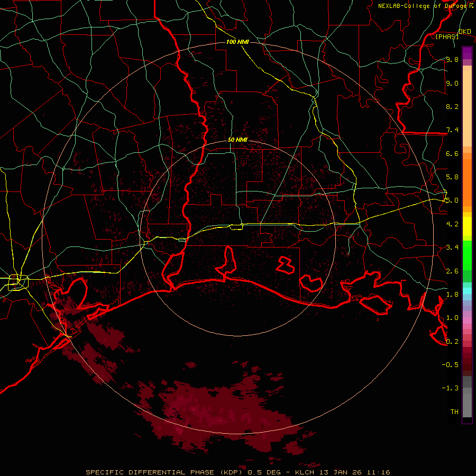
Task: Click the 1.0 value on the color scale
Action: 452,318
